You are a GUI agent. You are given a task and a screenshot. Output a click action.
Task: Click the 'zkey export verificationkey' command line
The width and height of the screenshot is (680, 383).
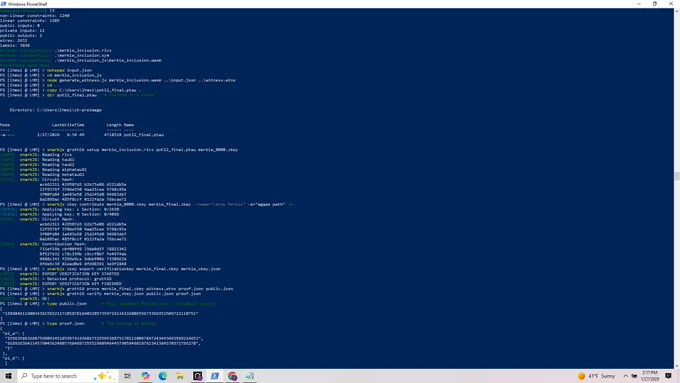pyautogui.click(x=111, y=269)
